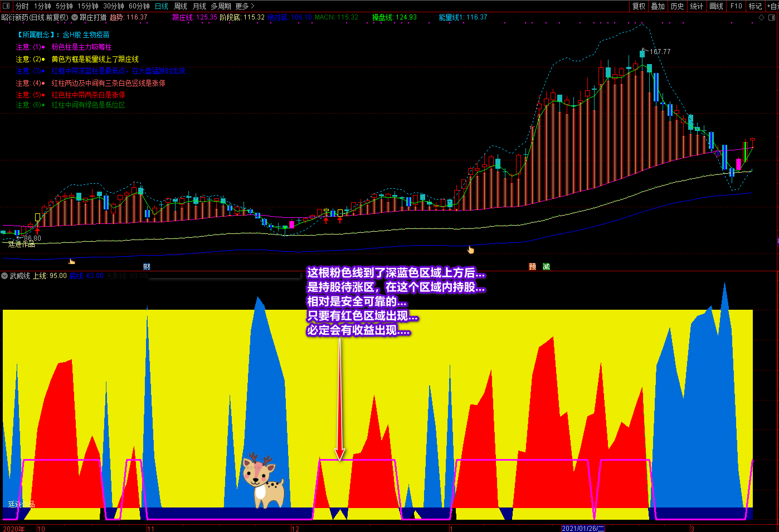The height and width of the screenshot is (532, 779).
Task: Select the 周线 weekly period tab
Action: pyautogui.click(x=181, y=6)
